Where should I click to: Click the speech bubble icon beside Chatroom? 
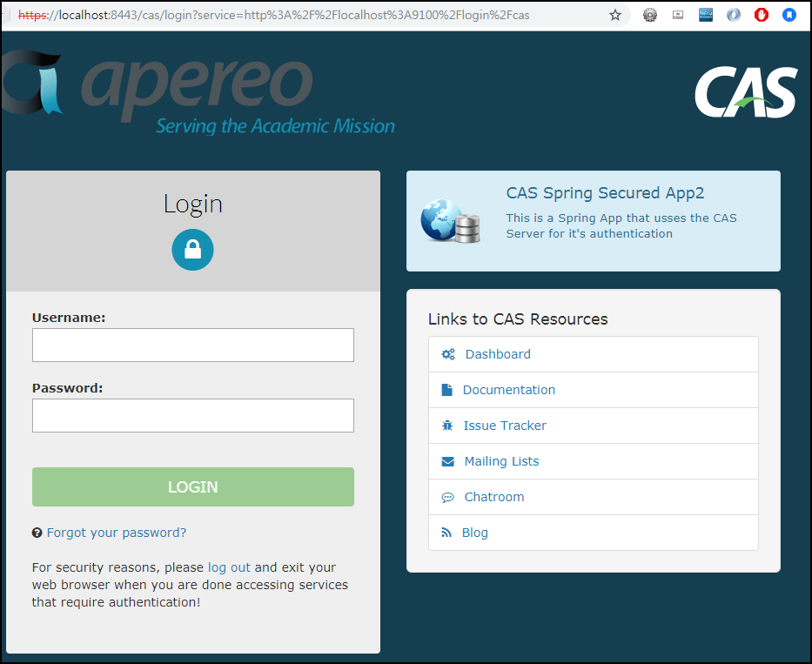click(x=447, y=497)
